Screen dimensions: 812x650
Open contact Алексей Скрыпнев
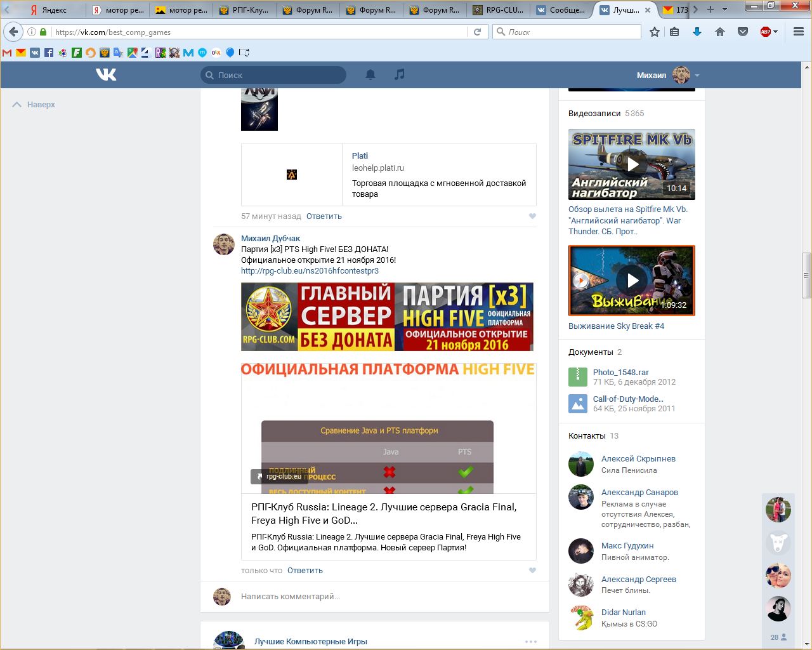pyautogui.click(x=638, y=459)
